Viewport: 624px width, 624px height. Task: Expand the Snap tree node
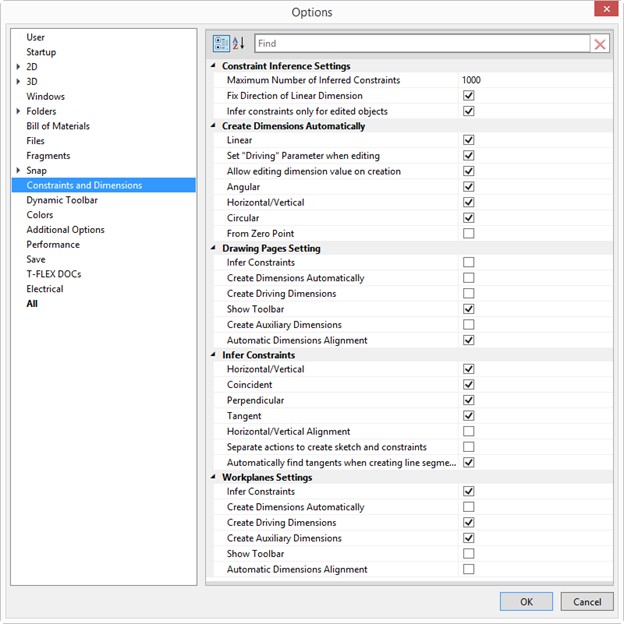tap(18, 170)
